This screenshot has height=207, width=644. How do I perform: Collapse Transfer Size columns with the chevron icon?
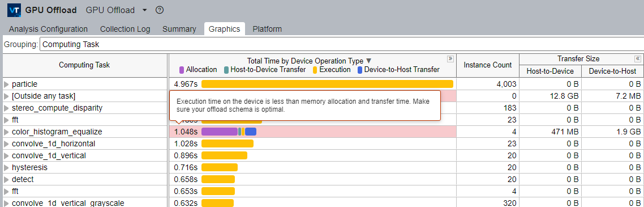638,59
